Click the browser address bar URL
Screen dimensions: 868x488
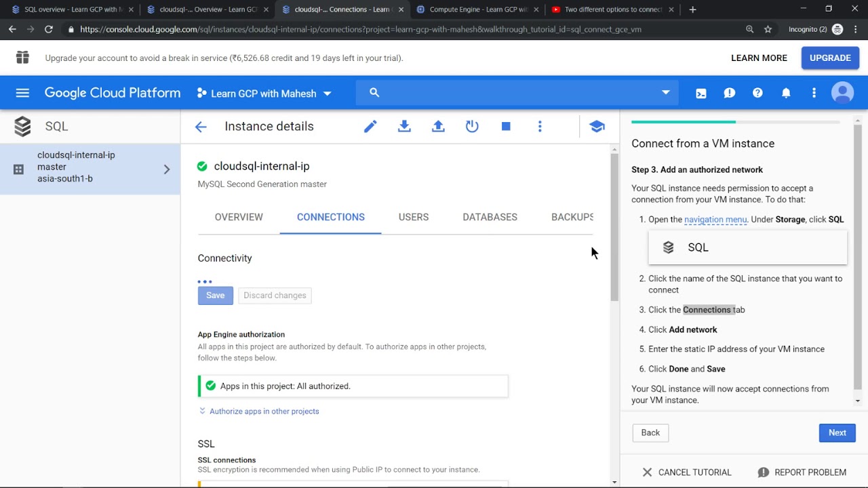[360, 29]
